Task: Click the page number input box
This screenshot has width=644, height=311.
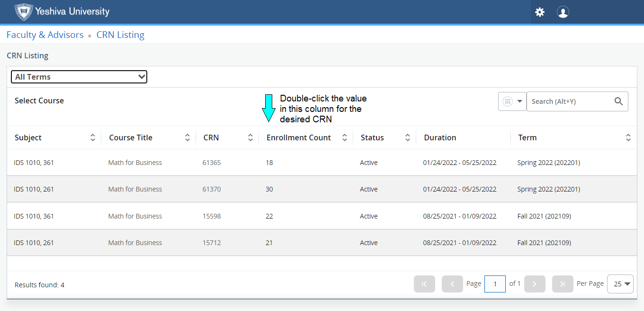Action: [x=495, y=284]
